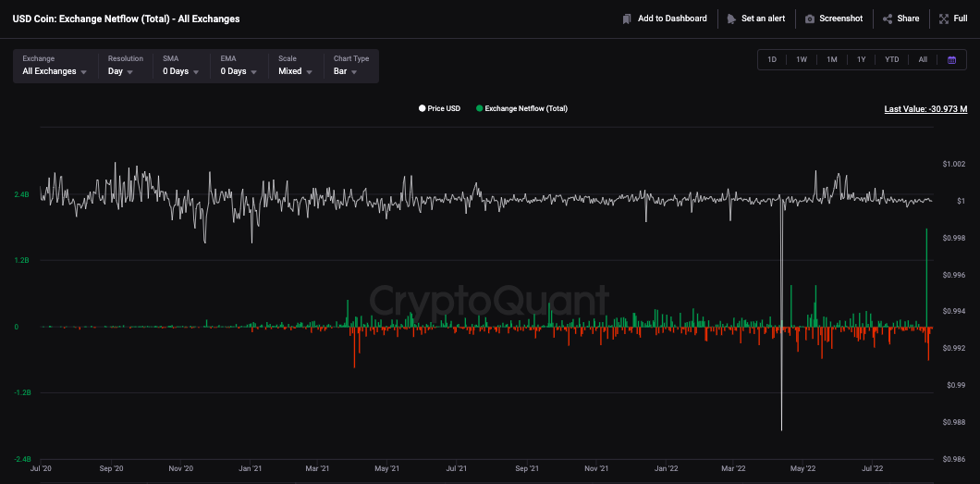Open the Exchange All Exchanges dropdown
The image size is (980, 484).
pyautogui.click(x=55, y=66)
